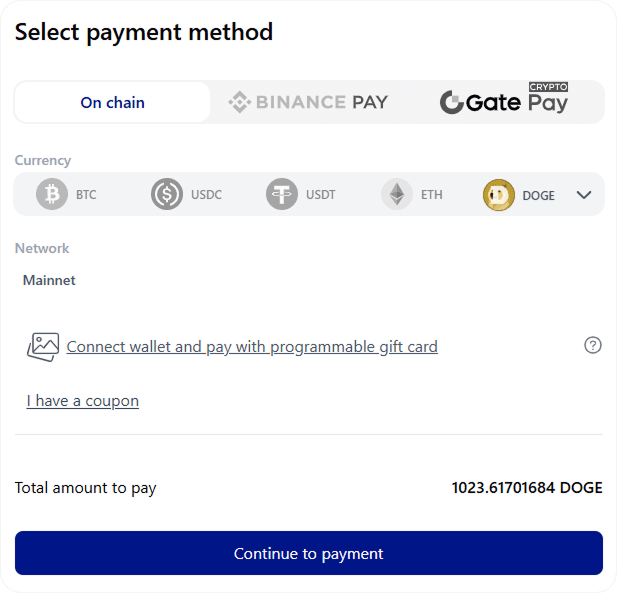Click the Bitcoin coin icon
617x593 pixels.
click(52, 194)
